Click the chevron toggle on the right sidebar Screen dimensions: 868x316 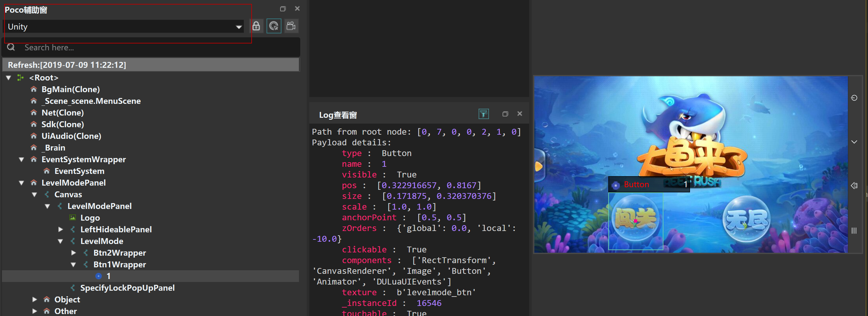click(854, 142)
